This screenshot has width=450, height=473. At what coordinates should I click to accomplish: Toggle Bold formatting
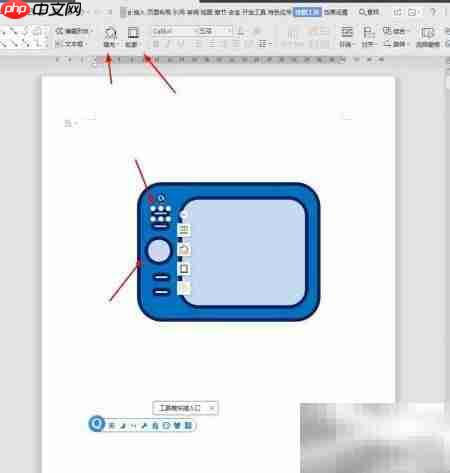pos(156,44)
